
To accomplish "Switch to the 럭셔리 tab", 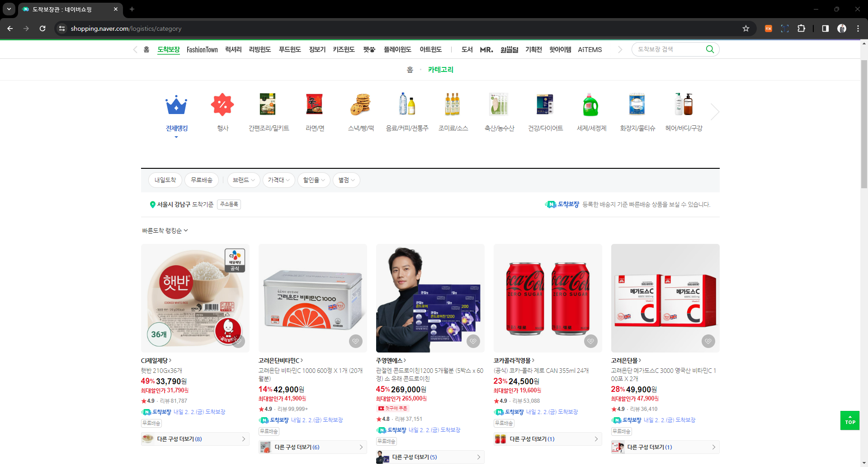I will pyautogui.click(x=233, y=50).
